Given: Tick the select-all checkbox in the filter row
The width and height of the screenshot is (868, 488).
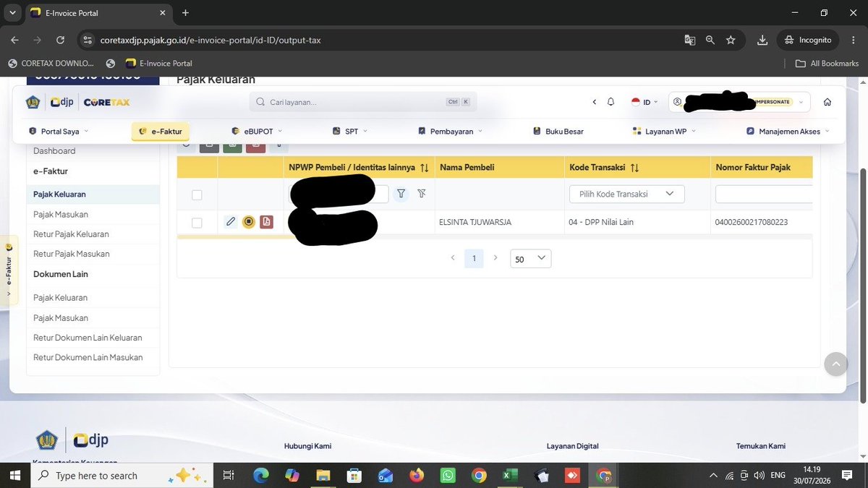Looking at the screenshot, I should (197, 194).
